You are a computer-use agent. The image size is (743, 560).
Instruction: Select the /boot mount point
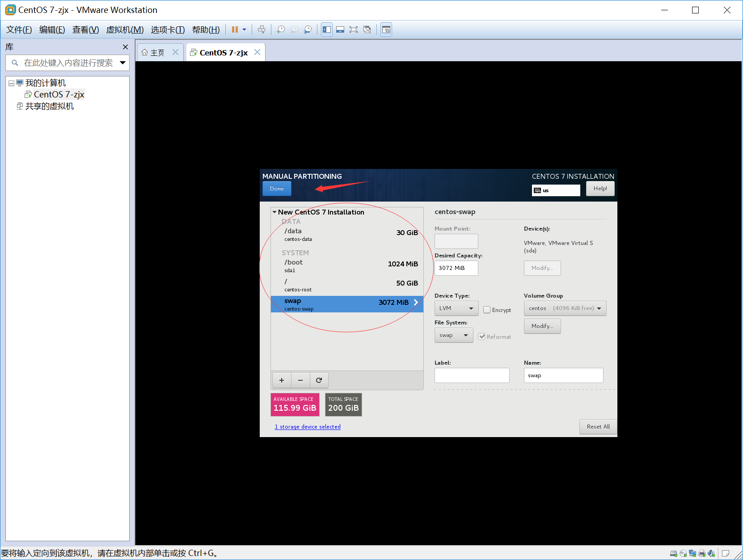(x=347, y=266)
